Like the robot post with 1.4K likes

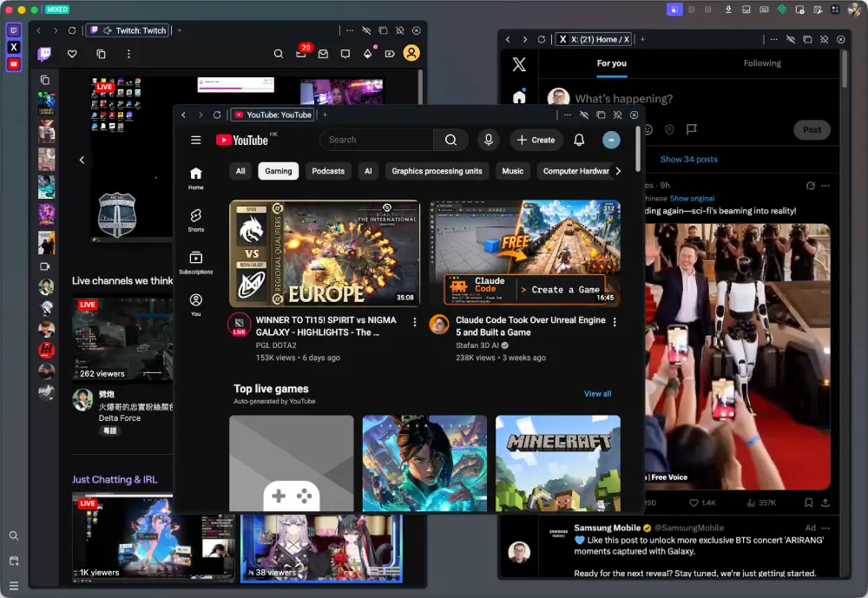[702, 503]
